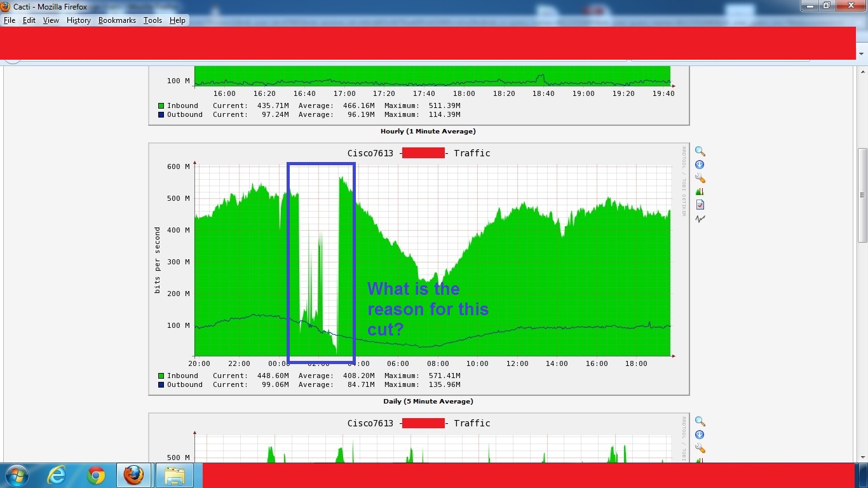Click 'bits per second' axis label
Viewport: 868px width, 488px height.
pyautogui.click(x=158, y=261)
